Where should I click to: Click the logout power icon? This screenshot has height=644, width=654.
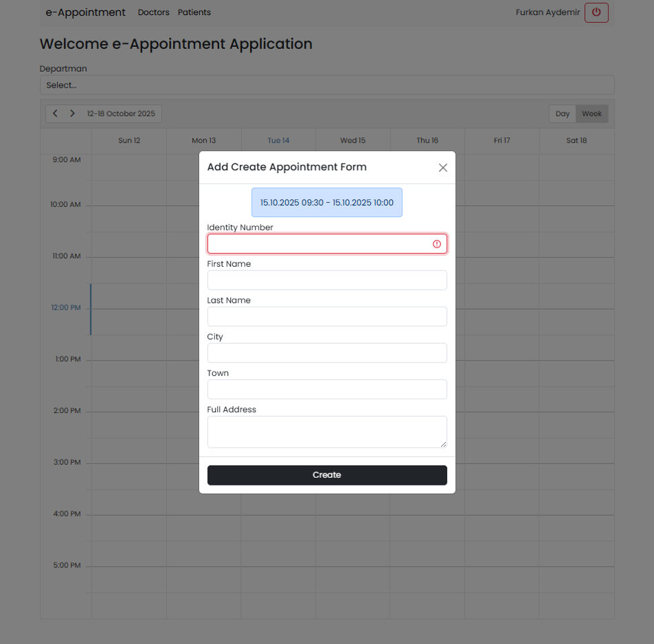click(x=596, y=12)
